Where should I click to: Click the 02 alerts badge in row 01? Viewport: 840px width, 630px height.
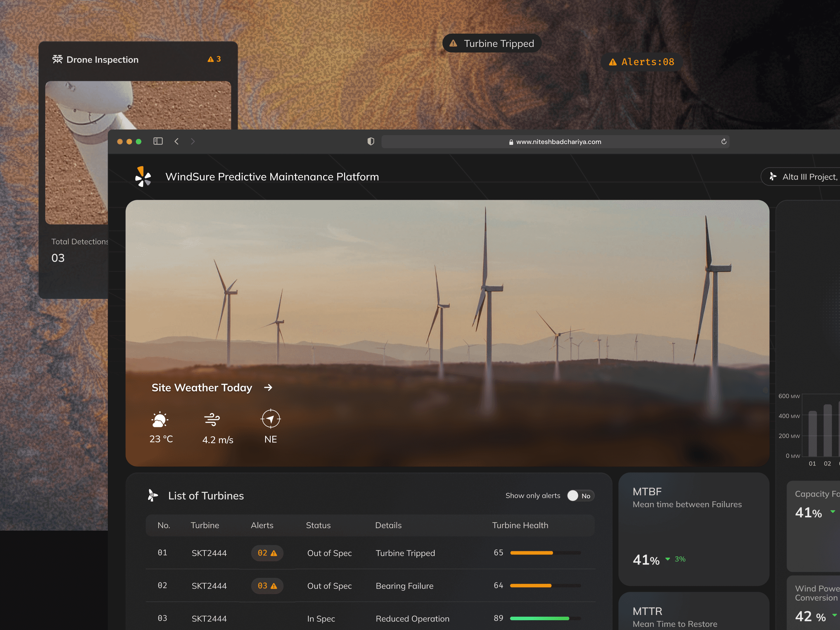click(267, 553)
